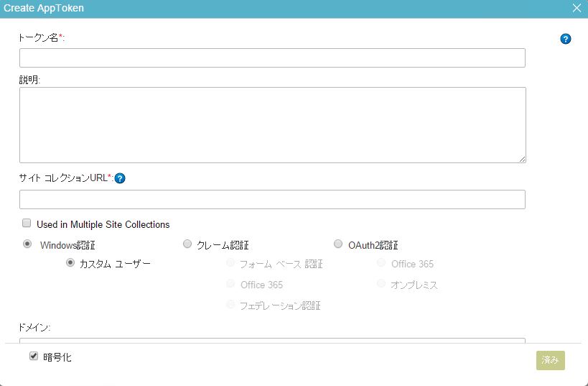Focus the サイト コレクションURL field
This screenshot has height=386, width=588.
point(272,199)
